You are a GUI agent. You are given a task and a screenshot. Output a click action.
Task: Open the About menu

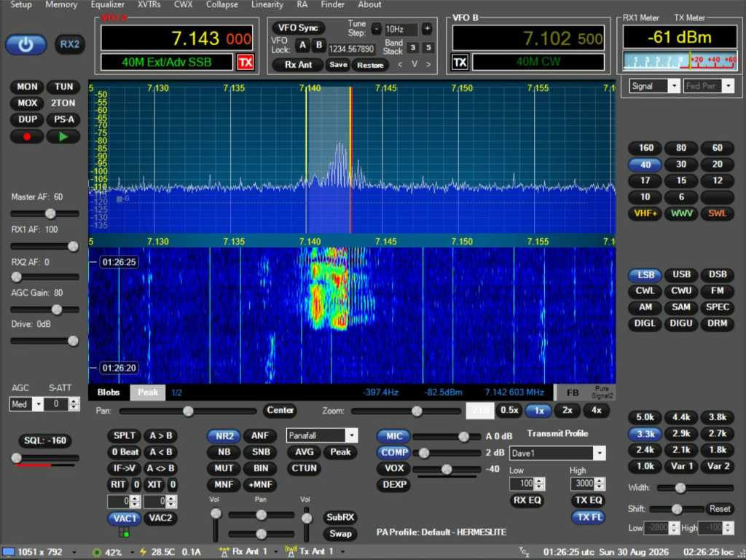369,5
